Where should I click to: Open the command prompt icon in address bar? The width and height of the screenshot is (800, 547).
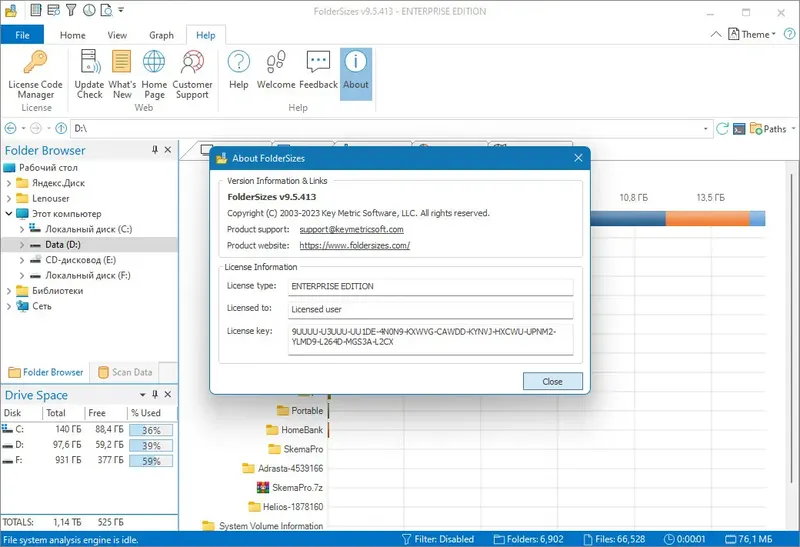tap(739, 129)
